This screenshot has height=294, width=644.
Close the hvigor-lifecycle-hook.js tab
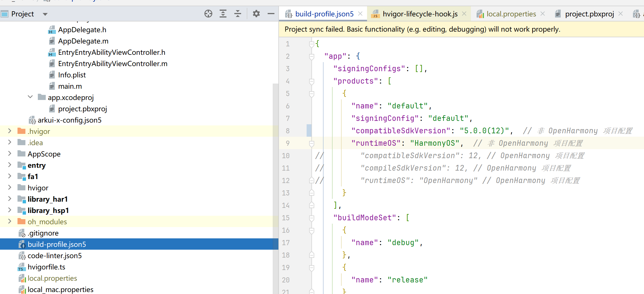pos(464,14)
